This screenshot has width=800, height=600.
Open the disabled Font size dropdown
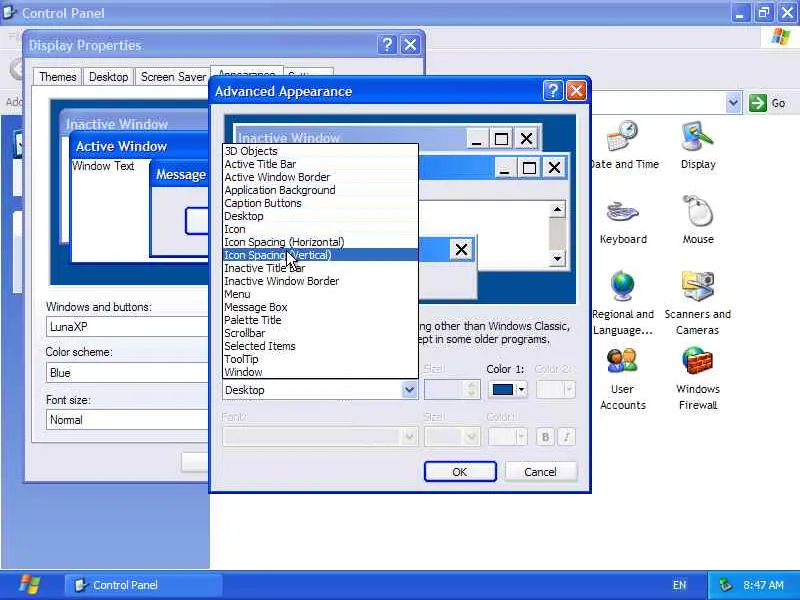click(452, 437)
